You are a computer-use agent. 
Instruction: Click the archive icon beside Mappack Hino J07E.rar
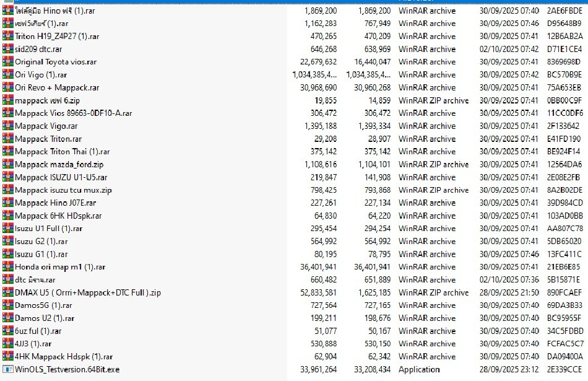(x=7, y=203)
